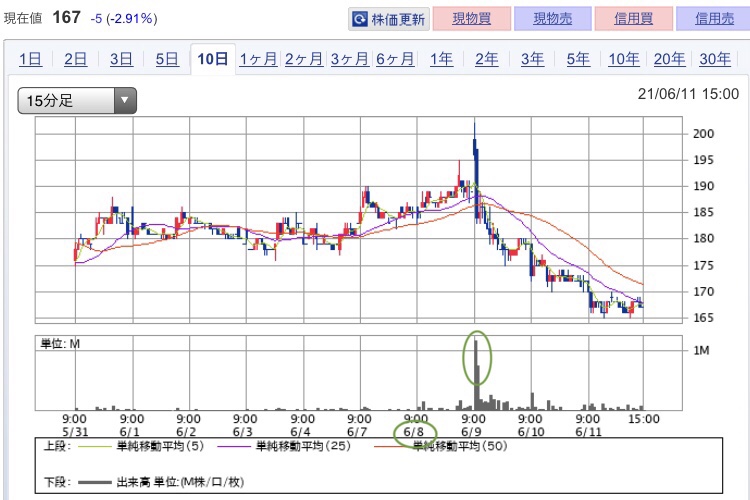Switch to the 10年 chart tab

click(624, 59)
